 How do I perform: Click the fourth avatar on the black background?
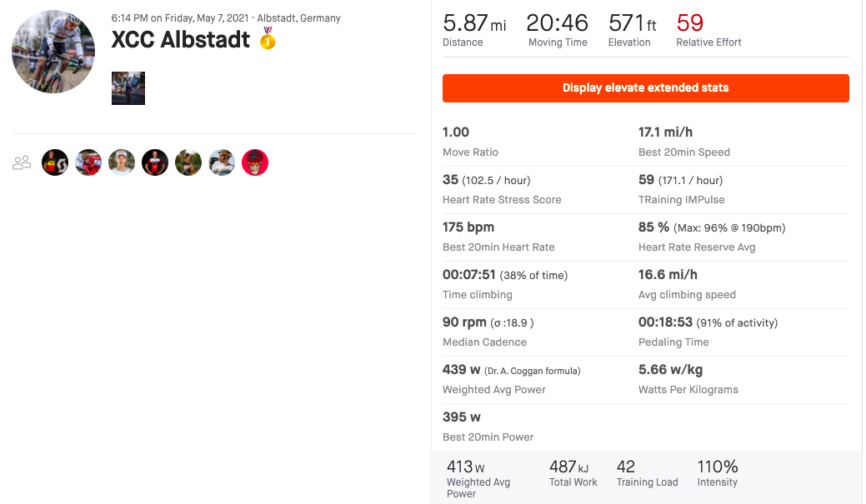pos(155,162)
